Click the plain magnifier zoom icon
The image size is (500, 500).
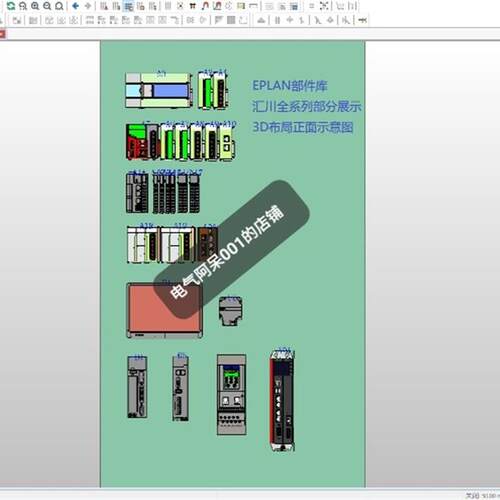[59, 6]
